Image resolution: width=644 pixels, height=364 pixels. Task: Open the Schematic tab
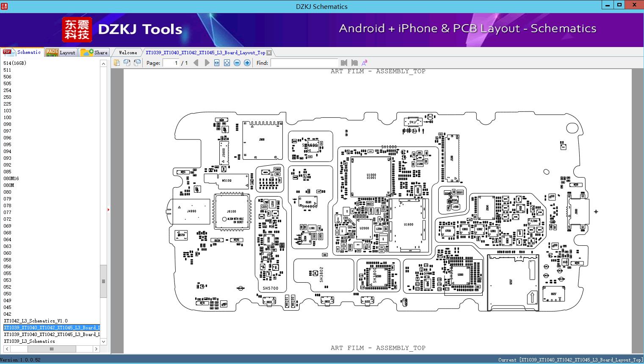click(x=22, y=52)
